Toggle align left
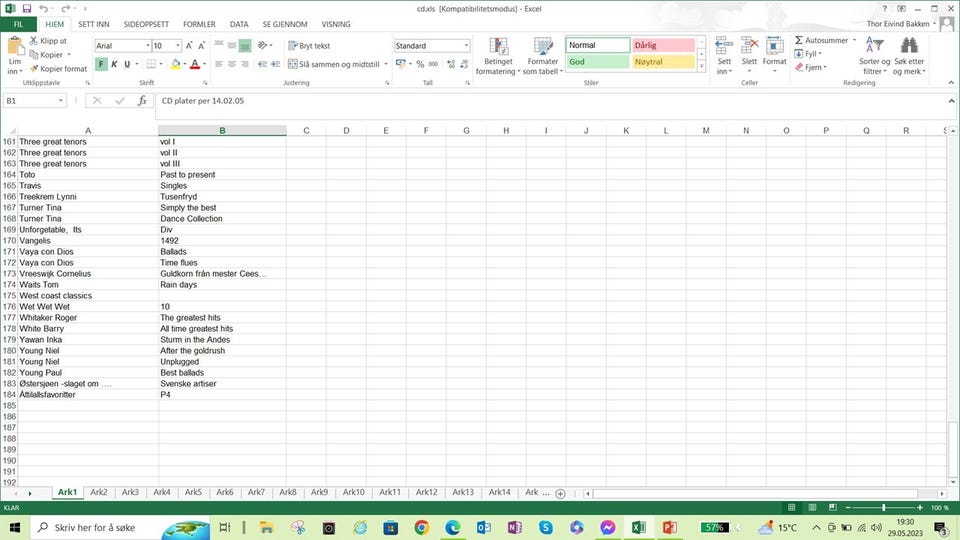The height and width of the screenshot is (540, 960). 219,64
